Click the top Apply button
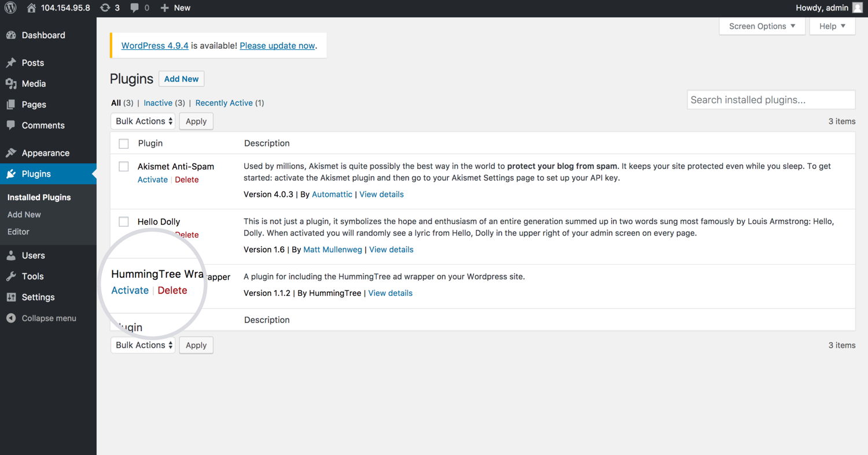The image size is (868, 455). [196, 121]
